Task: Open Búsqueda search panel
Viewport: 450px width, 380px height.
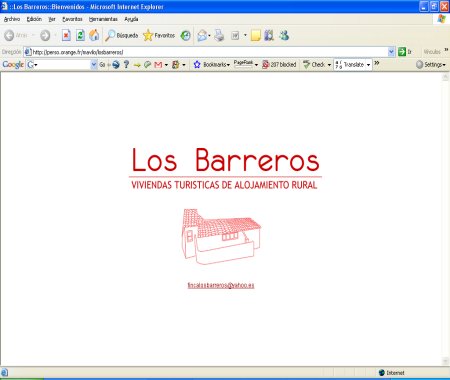Action: tap(122, 35)
